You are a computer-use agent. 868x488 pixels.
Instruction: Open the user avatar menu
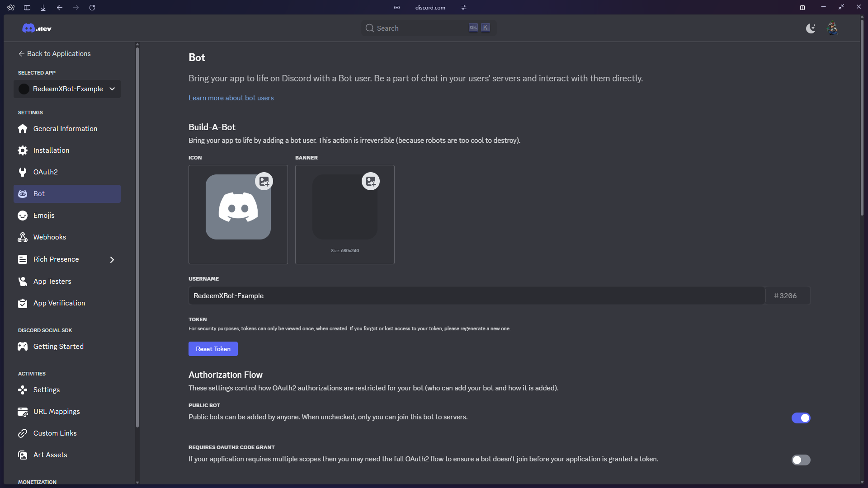point(832,28)
